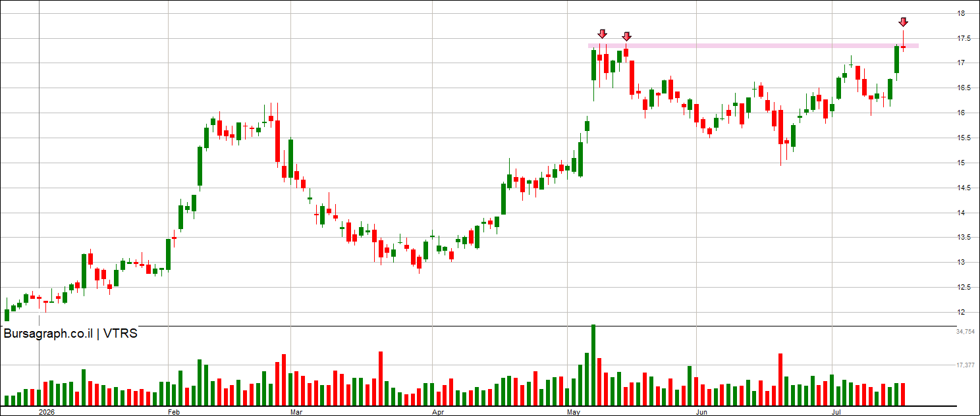Click the May label on the time axis
The image size is (980, 416).
(574, 412)
